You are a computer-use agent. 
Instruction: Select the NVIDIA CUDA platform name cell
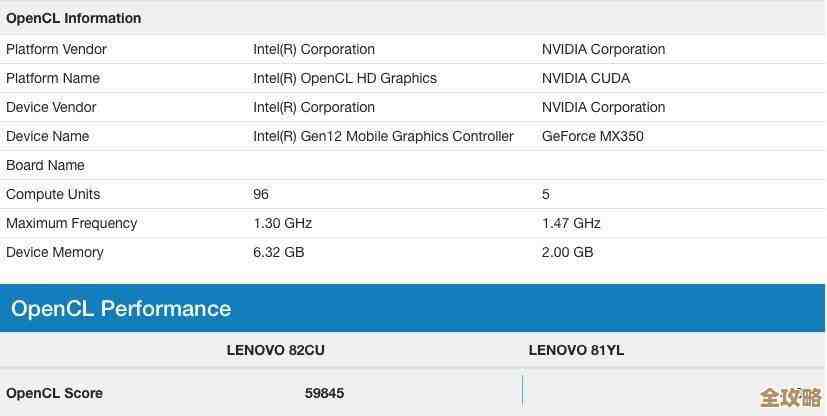(586, 78)
